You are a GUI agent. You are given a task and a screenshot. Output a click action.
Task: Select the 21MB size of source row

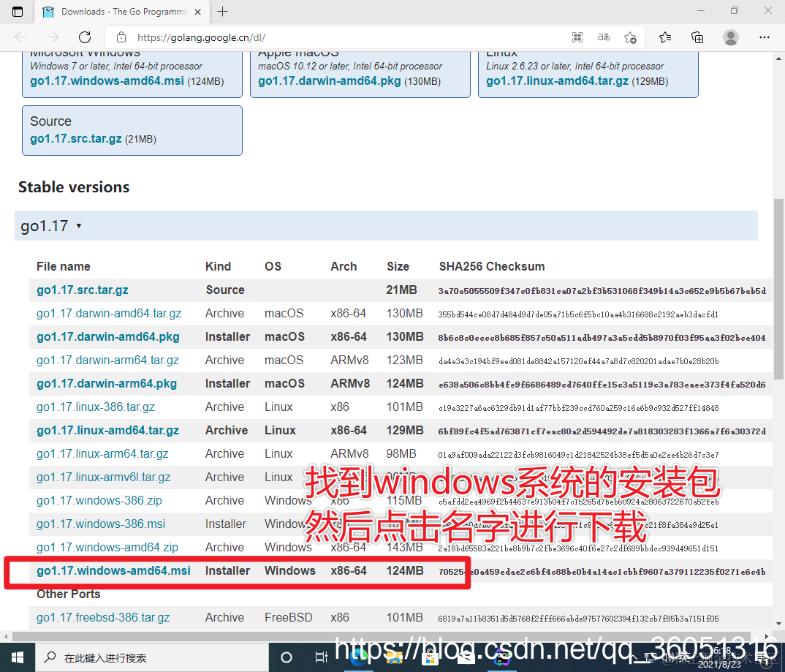pos(401,290)
